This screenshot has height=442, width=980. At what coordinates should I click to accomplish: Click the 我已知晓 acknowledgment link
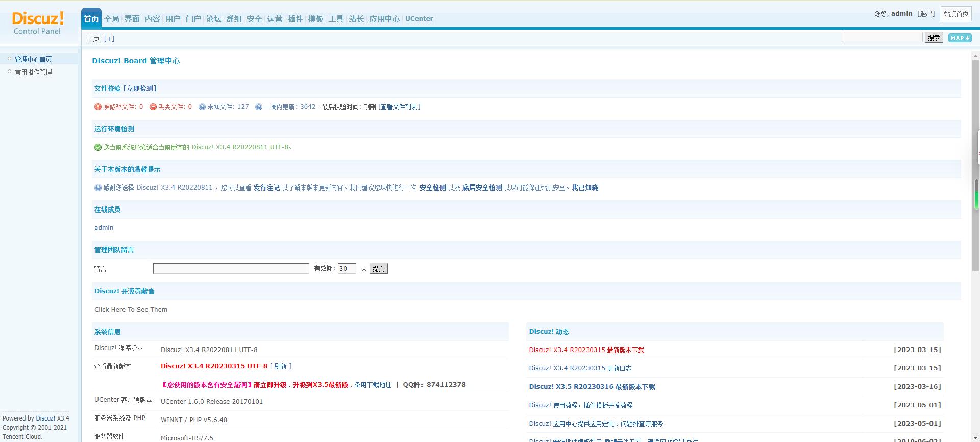pyautogui.click(x=584, y=188)
